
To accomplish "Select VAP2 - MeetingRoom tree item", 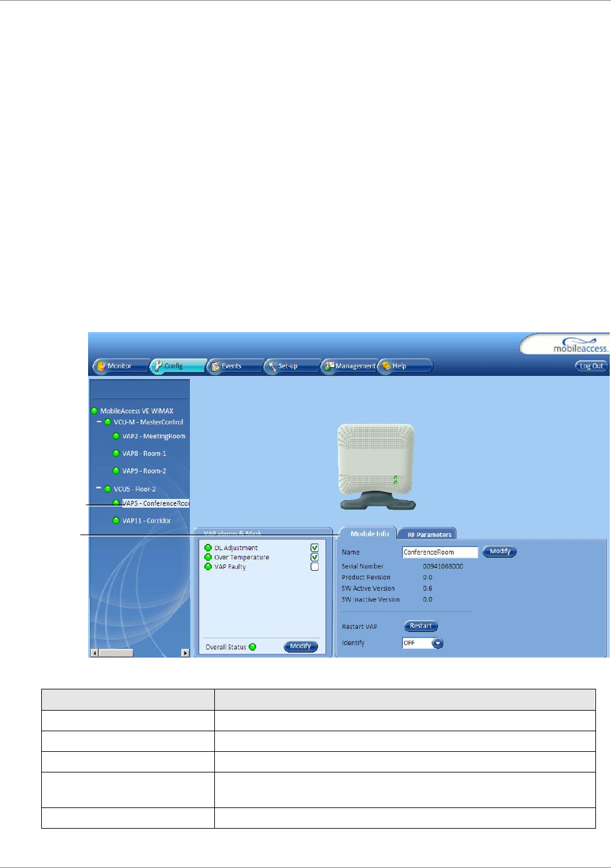I will point(154,436).
